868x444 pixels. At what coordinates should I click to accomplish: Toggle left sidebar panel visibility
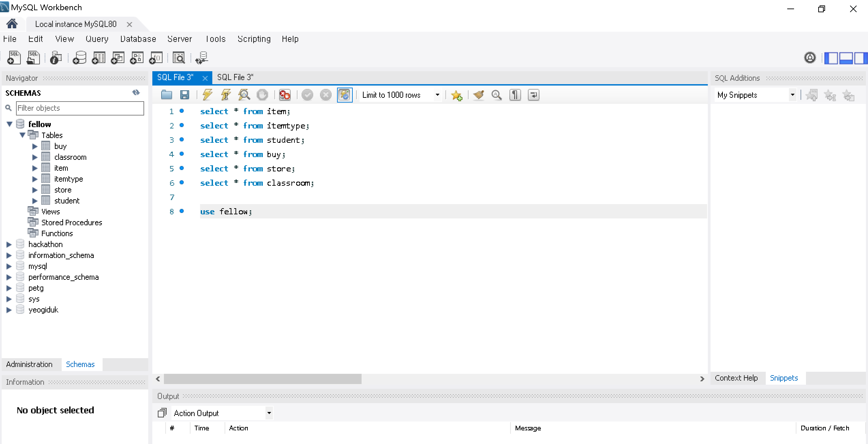click(x=831, y=58)
